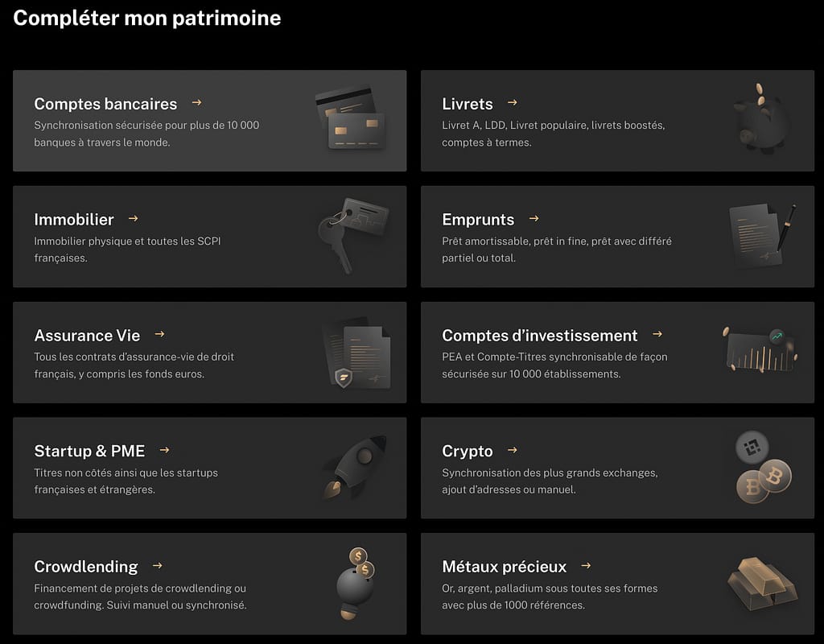
Task: Select the Crypto heading
Action: 468,452
